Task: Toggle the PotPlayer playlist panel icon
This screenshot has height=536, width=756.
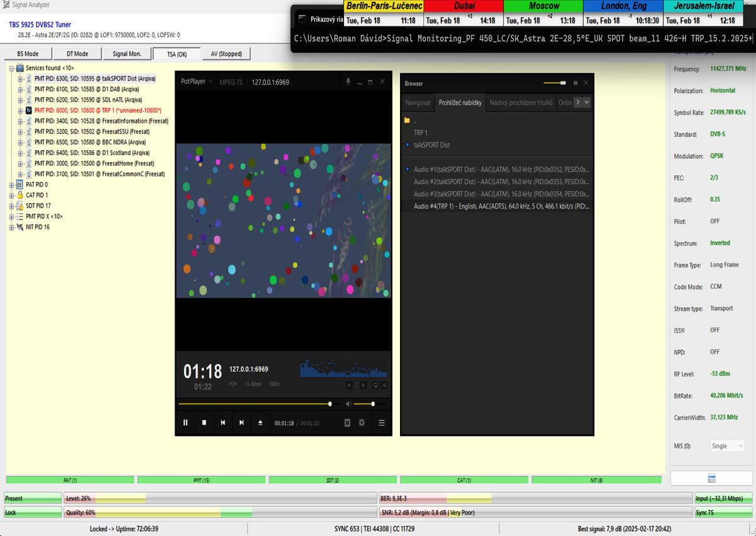Action: [x=347, y=422]
